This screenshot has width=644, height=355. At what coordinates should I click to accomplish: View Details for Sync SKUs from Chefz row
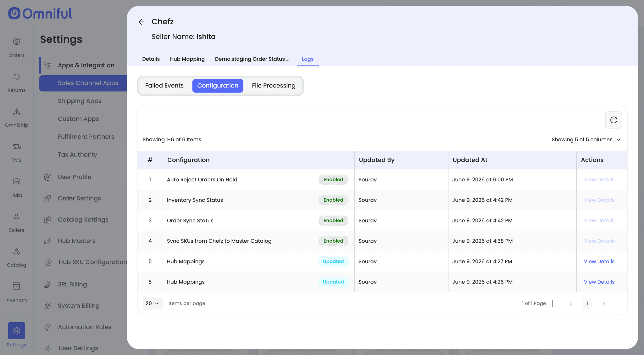coord(599,241)
